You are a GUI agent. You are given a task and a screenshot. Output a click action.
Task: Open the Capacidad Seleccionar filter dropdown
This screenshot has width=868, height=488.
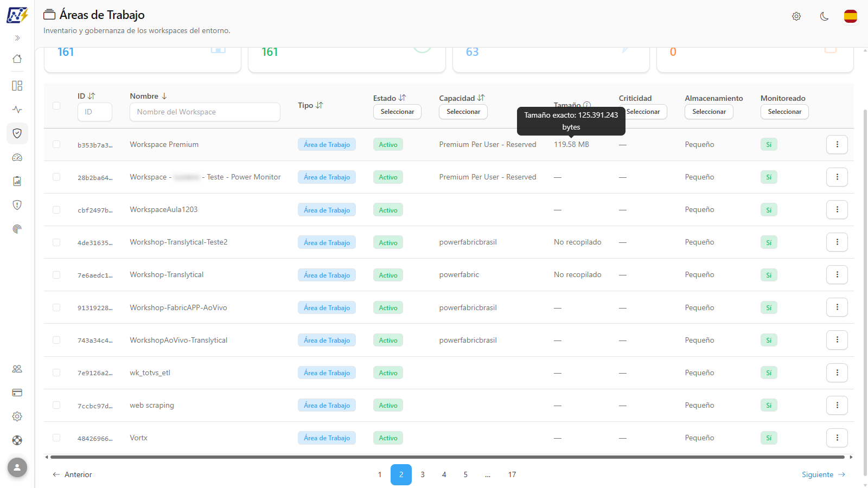click(x=463, y=112)
